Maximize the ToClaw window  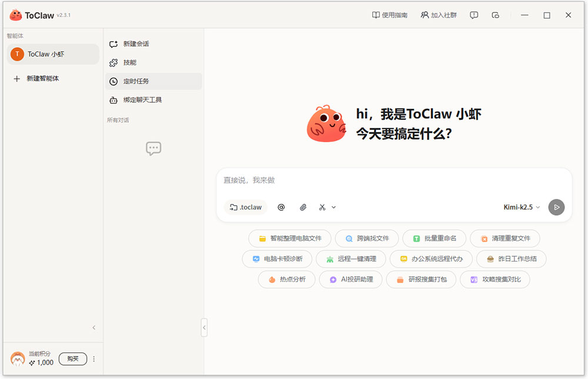[x=547, y=15]
